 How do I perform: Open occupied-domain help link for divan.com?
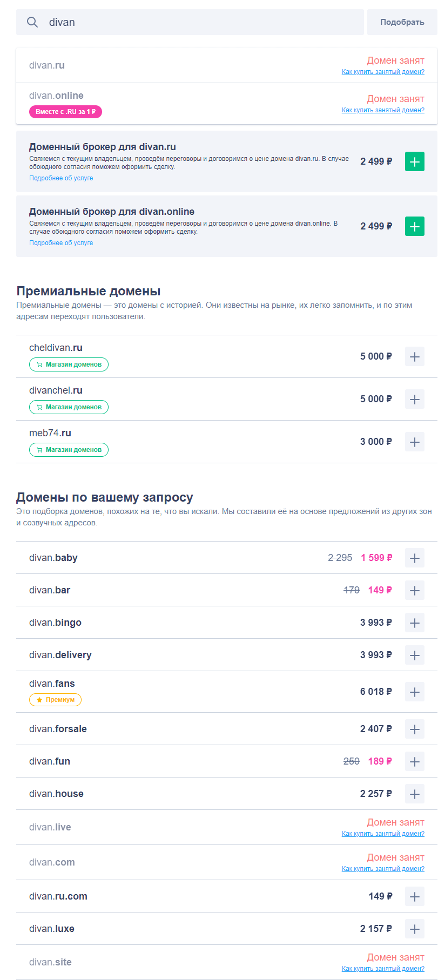click(383, 869)
